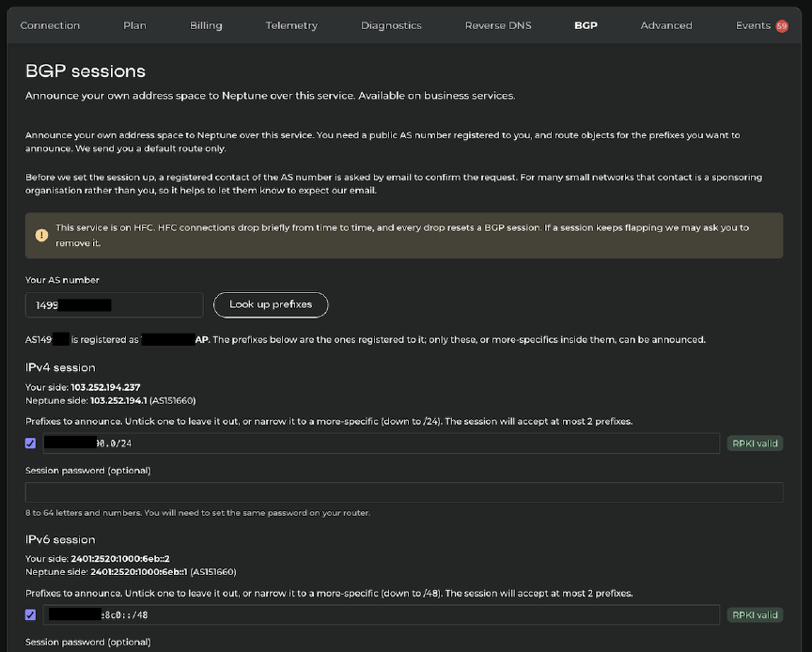This screenshot has height=652, width=812.
Task: Click the HFC warning exclamation icon
Action: coord(41,235)
